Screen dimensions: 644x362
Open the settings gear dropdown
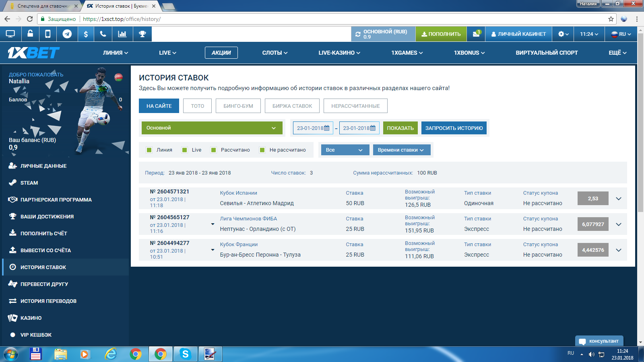tap(563, 34)
